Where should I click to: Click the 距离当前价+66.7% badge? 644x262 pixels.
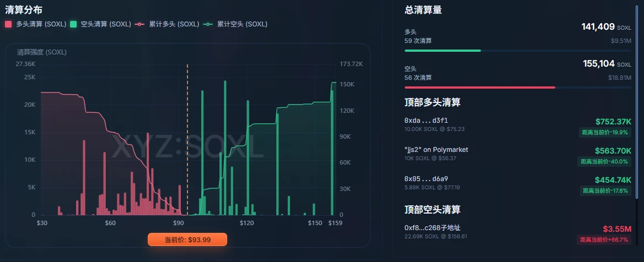[x=604, y=240]
